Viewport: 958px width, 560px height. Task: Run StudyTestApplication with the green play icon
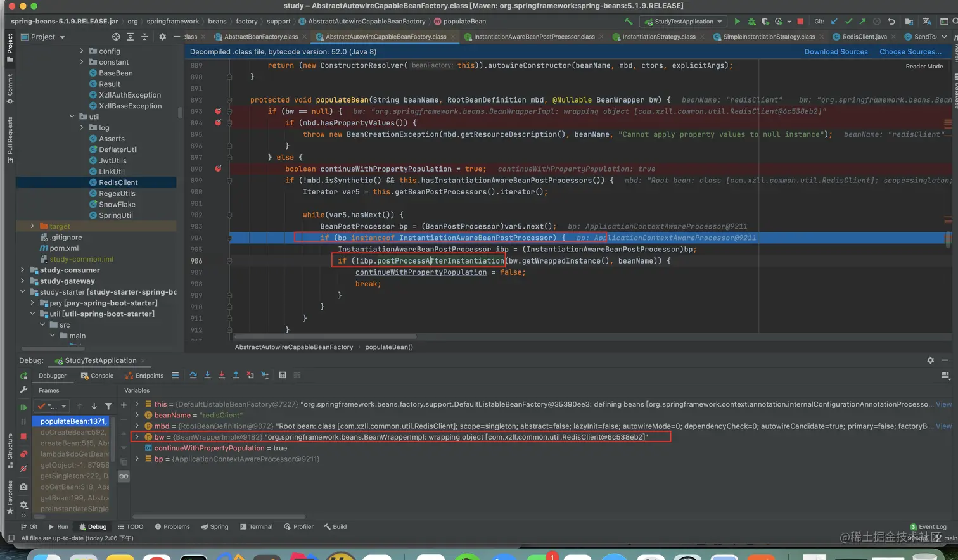click(737, 22)
